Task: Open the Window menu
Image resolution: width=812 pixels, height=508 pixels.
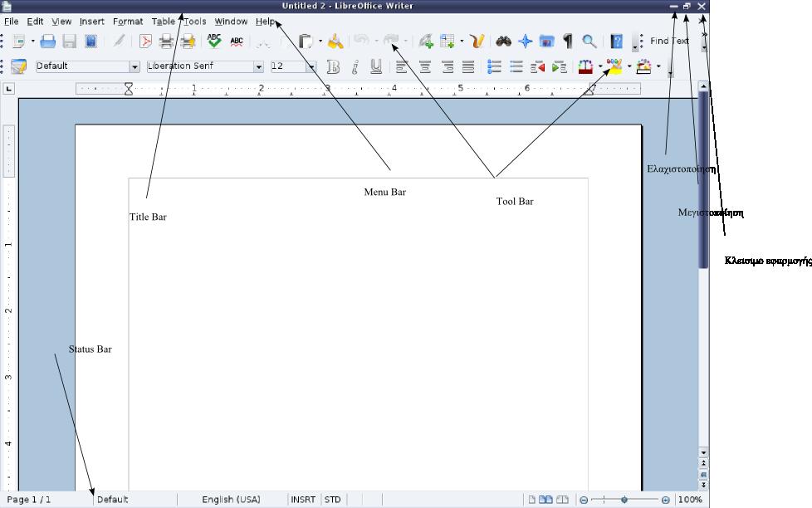Action: [231, 22]
